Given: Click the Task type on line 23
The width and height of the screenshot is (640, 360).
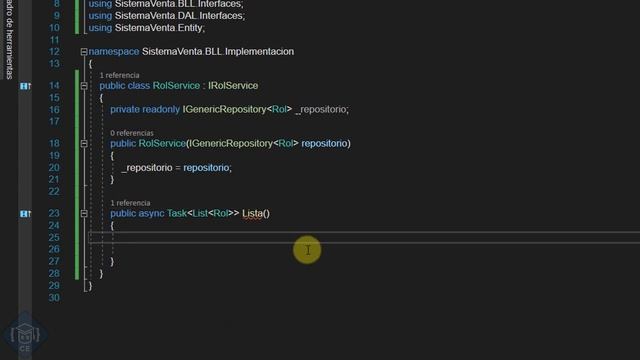Looking at the screenshot, I should [177, 213].
